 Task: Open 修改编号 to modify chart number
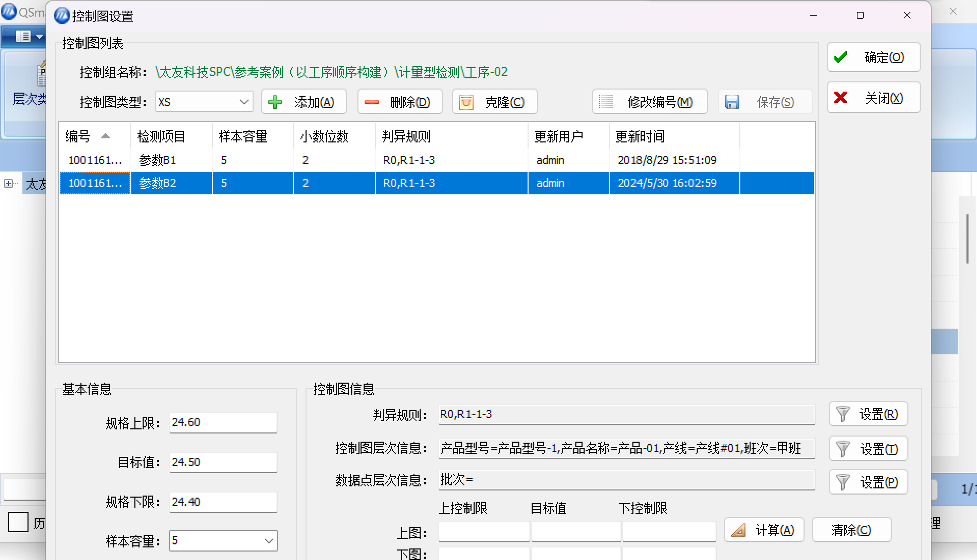coord(649,101)
